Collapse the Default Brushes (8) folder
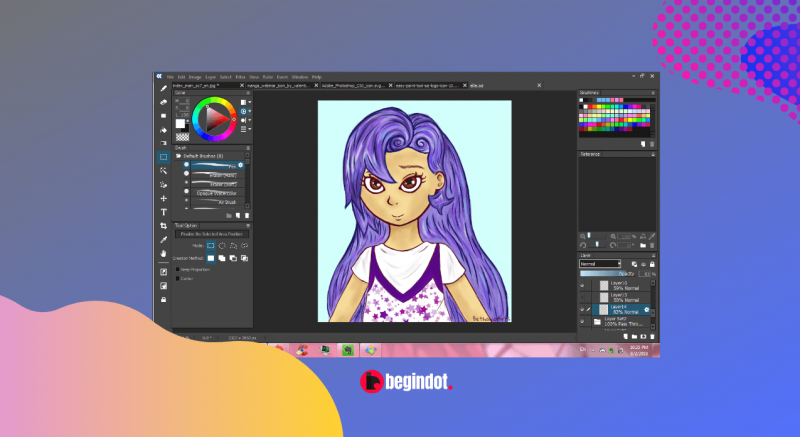 click(x=179, y=156)
